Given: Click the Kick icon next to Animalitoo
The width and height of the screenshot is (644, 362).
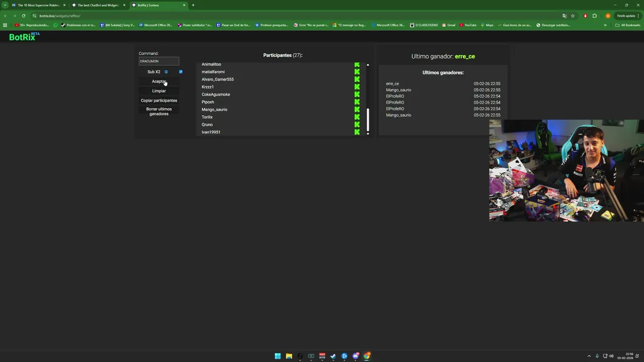Looking at the screenshot, I should (x=357, y=64).
